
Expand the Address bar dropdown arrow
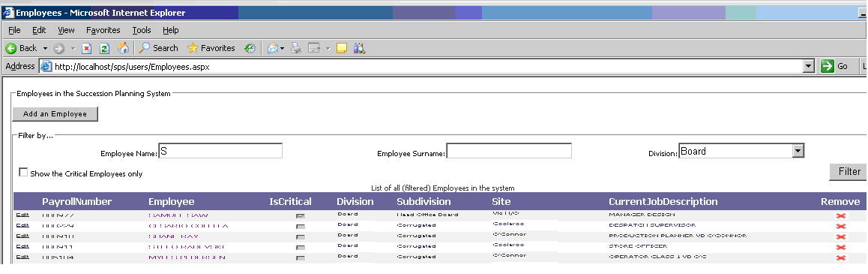809,67
